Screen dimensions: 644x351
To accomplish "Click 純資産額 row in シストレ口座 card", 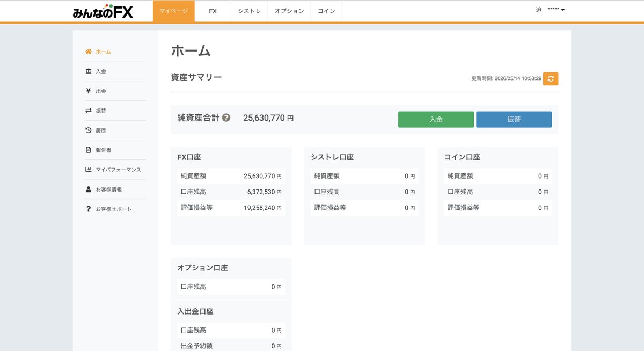I will point(364,176).
